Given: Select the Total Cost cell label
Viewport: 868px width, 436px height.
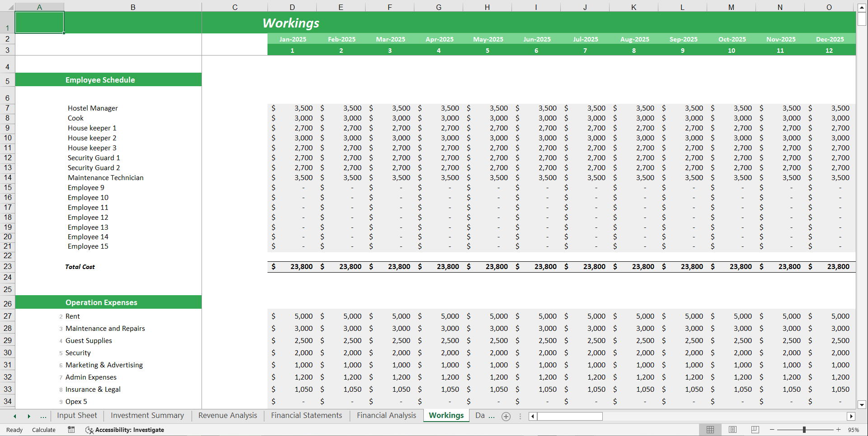Looking at the screenshot, I should click(x=80, y=266).
